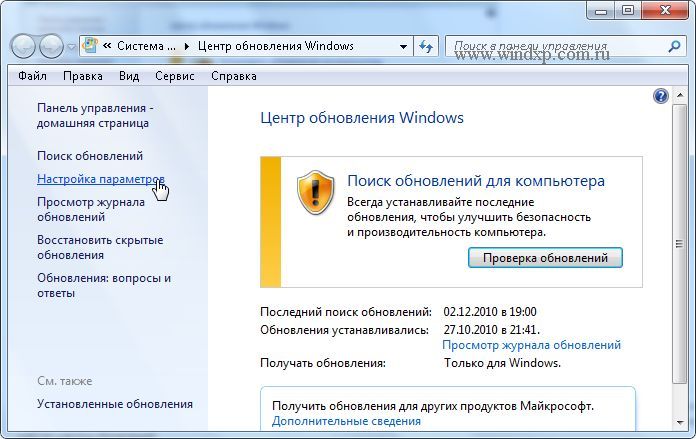Open Настройка параметров link in sidebar
This screenshot has height=439, width=696.
tap(101, 179)
